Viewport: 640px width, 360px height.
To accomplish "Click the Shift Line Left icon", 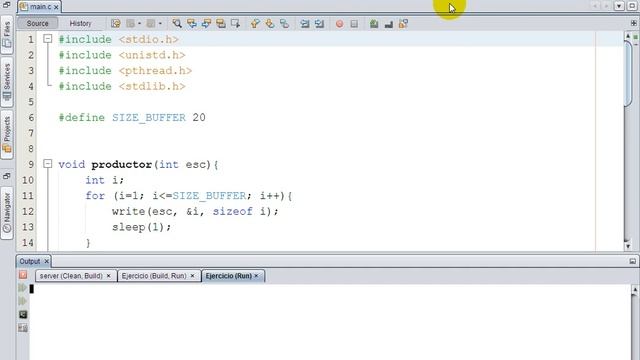I will point(304,24).
